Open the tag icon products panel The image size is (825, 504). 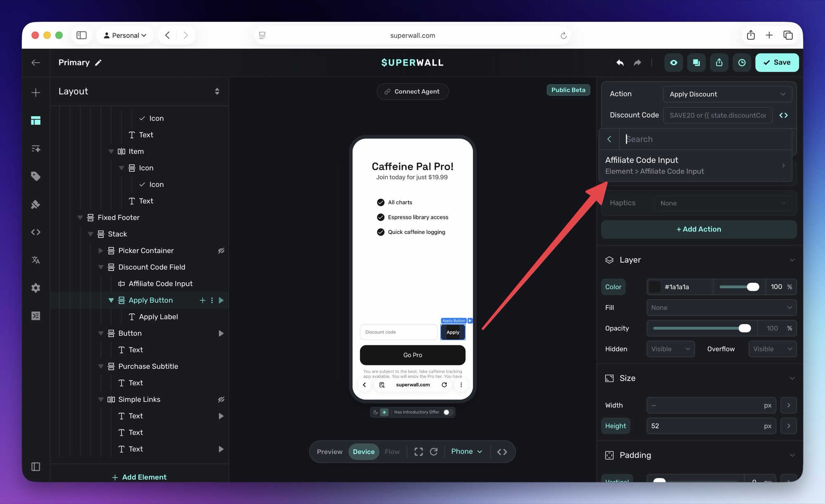pyautogui.click(x=35, y=177)
